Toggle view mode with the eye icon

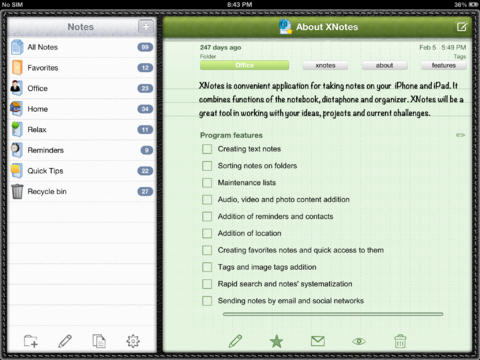pyautogui.click(x=359, y=341)
